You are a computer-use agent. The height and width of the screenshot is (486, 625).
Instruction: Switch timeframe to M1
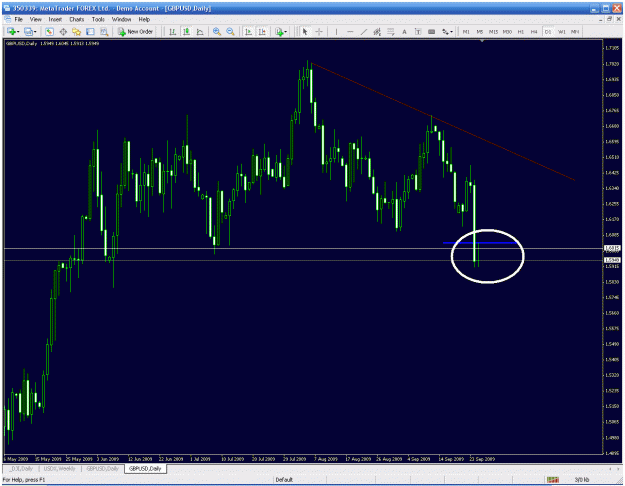(466, 31)
